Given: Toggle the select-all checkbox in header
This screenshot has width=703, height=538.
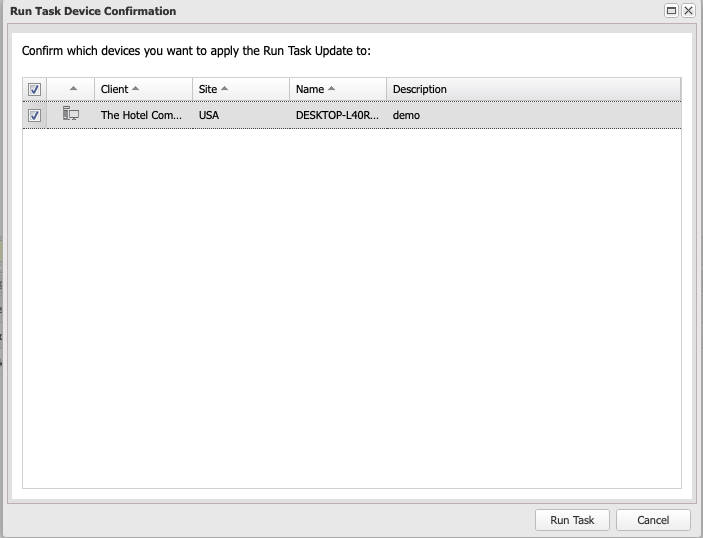Looking at the screenshot, I should (35, 89).
